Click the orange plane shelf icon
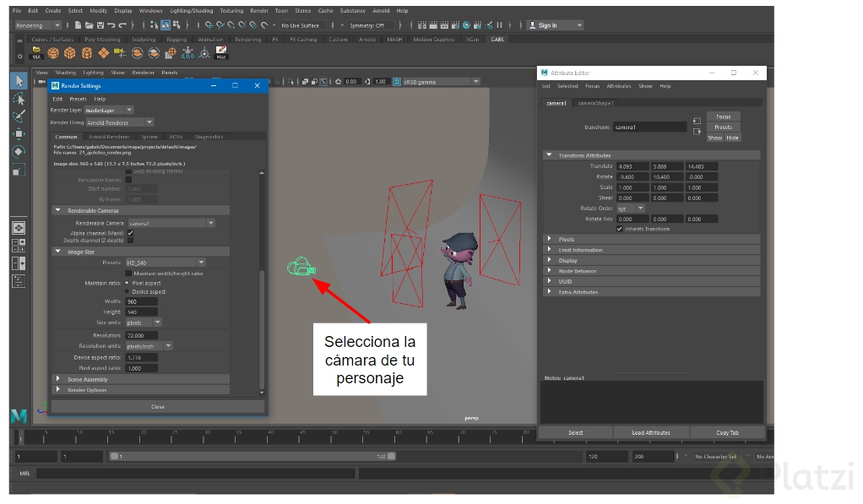Image resolution: width=863 pixels, height=504 pixels. click(104, 53)
